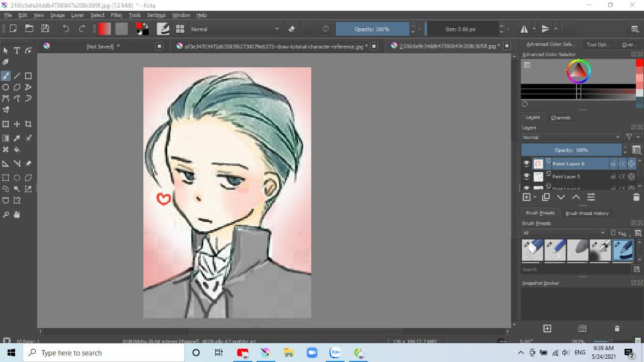This screenshot has height=362, width=644.
Task: Add a new paint layer
Action: 526,197
